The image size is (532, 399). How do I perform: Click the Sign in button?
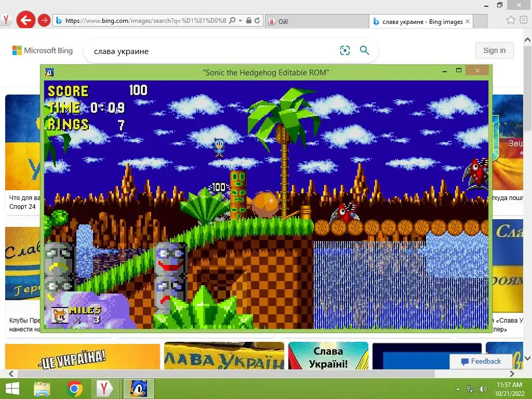(495, 50)
